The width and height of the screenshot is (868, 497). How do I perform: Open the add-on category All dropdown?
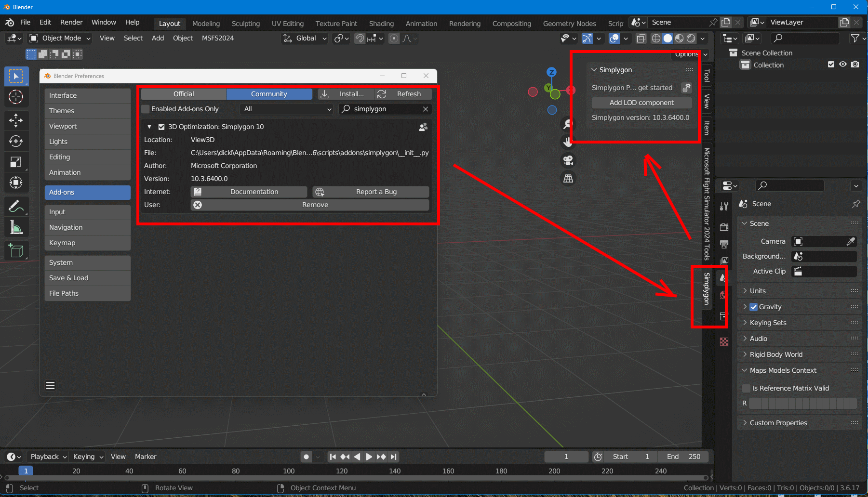coord(287,109)
